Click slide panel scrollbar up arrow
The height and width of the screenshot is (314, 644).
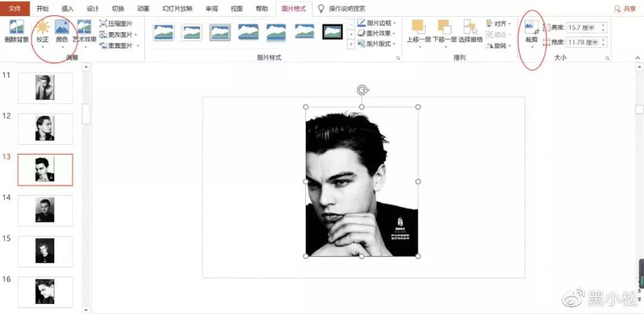point(86,67)
